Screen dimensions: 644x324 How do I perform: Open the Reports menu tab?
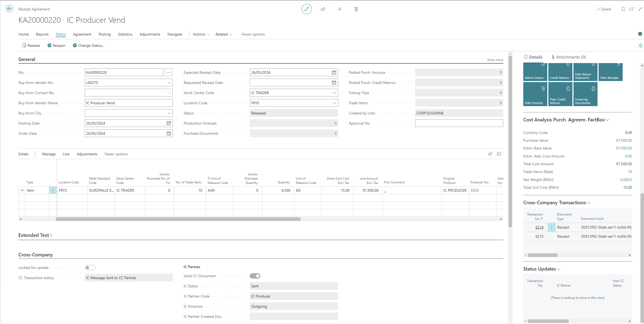(x=42, y=34)
